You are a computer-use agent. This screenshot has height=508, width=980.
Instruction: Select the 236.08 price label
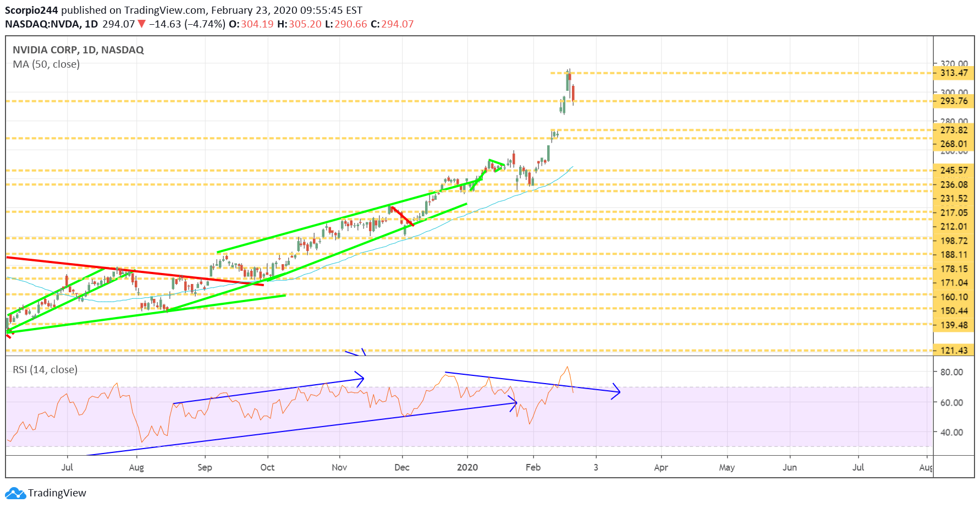point(954,184)
